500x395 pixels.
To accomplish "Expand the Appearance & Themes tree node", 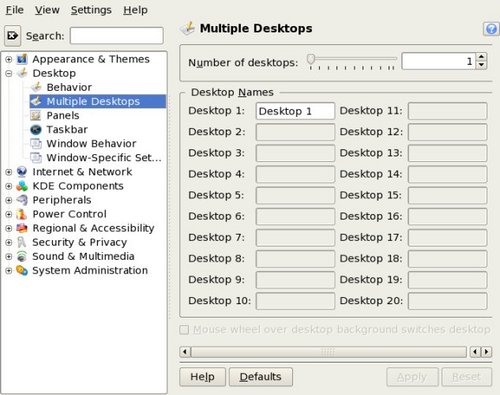I will 9,59.
